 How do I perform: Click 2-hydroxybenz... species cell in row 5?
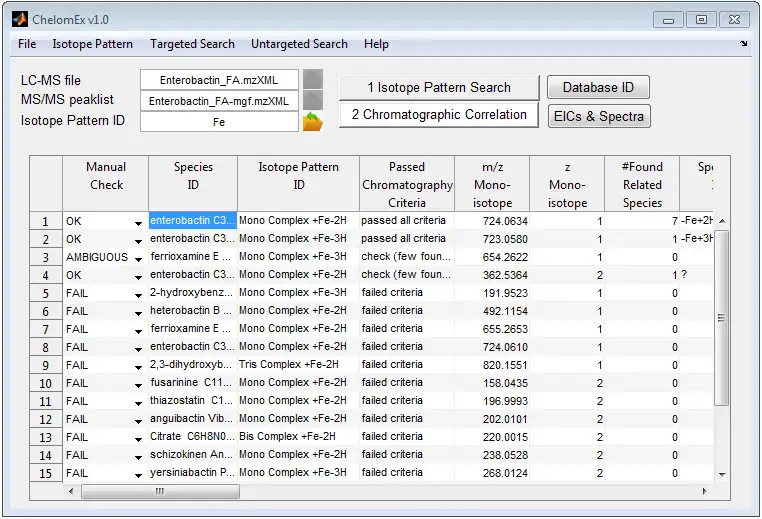(x=193, y=292)
